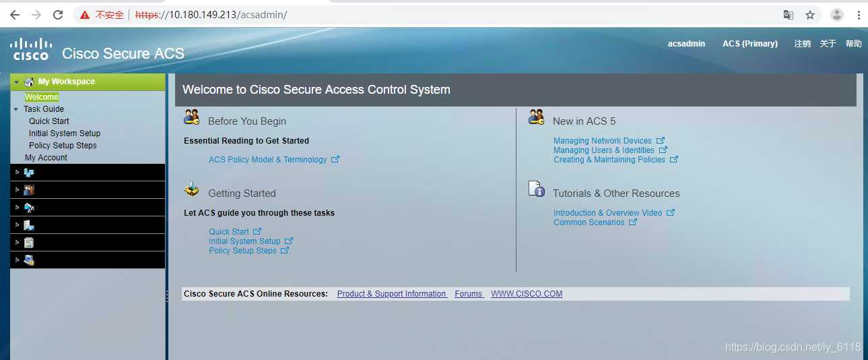Open main-panel Quick Start link

tap(229, 232)
